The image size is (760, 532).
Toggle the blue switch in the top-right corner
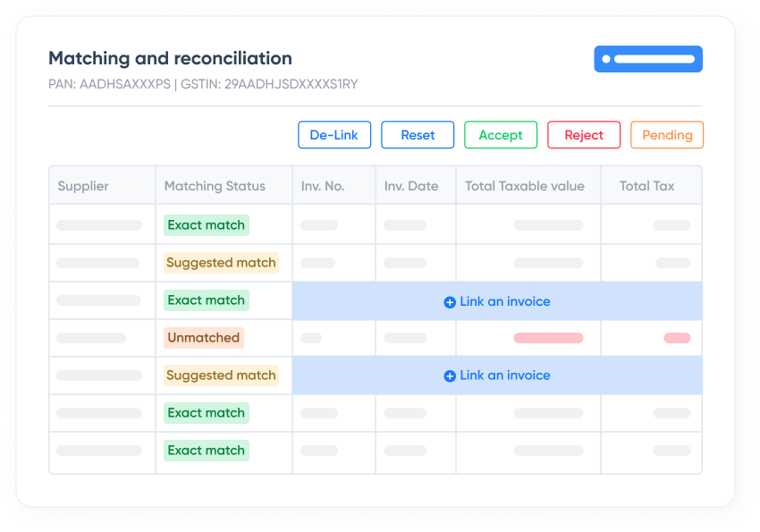[x=648, y=58]
